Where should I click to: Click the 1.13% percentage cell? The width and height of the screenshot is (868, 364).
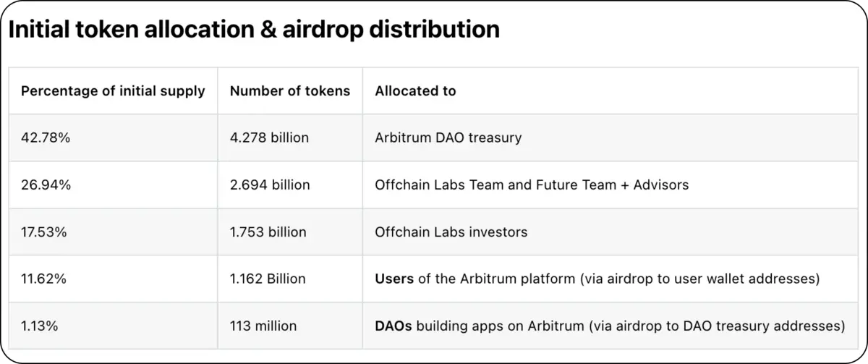point(39,326)
